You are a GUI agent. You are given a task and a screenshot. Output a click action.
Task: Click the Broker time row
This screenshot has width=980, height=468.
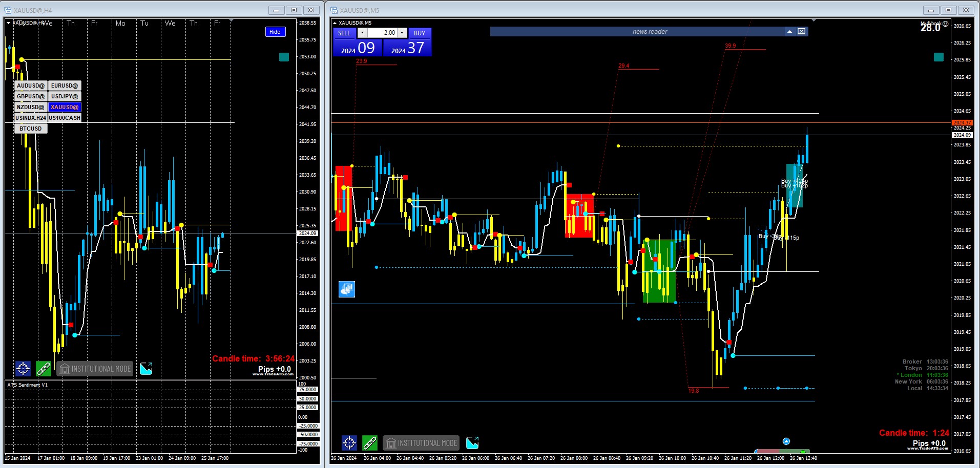pos(925,361)
